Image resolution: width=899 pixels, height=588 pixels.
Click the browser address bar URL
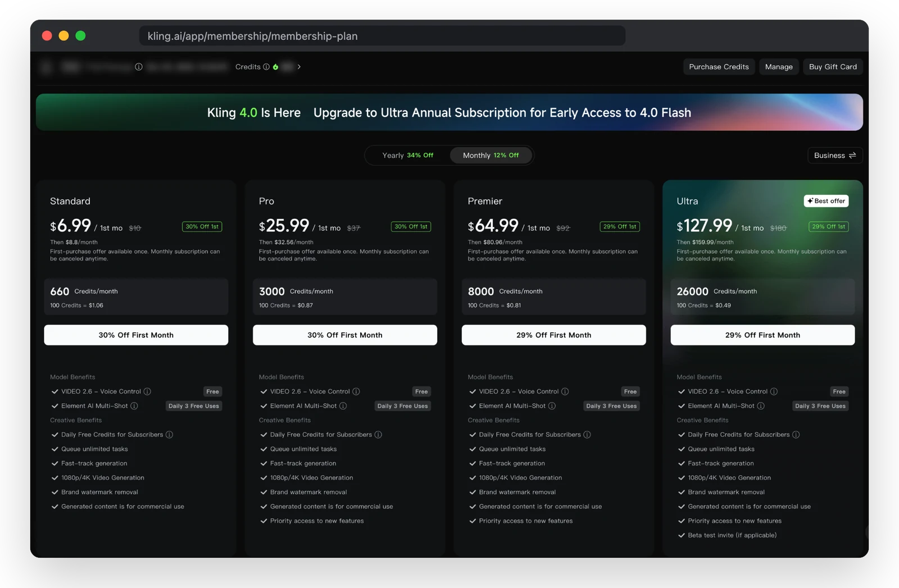(x=382, y=36)
